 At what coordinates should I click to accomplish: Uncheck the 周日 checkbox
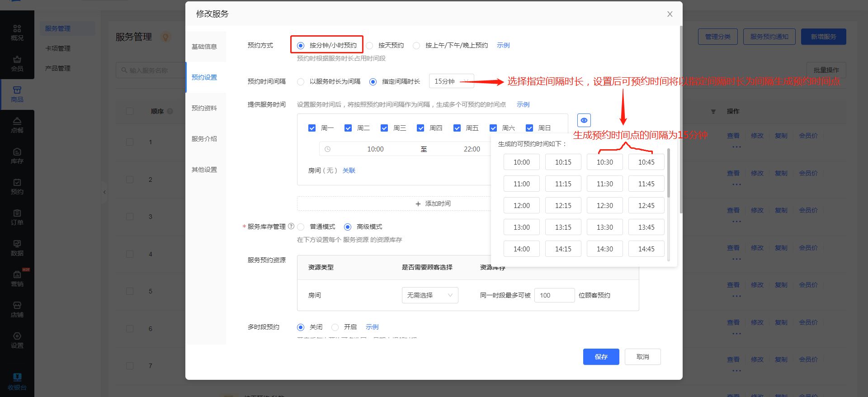pos(529,128)
